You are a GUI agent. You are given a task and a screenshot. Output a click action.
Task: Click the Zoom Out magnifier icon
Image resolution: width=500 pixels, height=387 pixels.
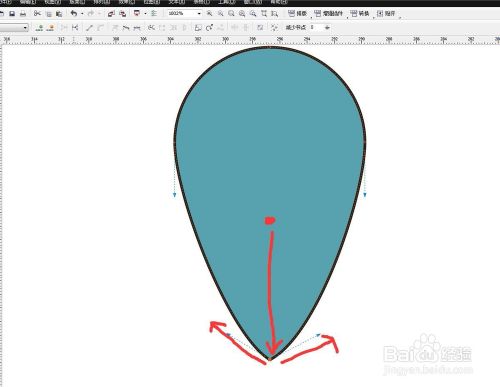click(220, 14)
